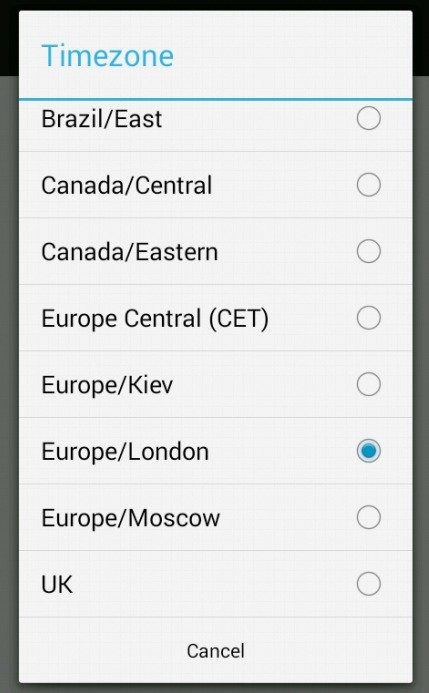Choose the Brazil/East timezone label
The width and height of the screenshot is (429, 693).
(102, 119)
